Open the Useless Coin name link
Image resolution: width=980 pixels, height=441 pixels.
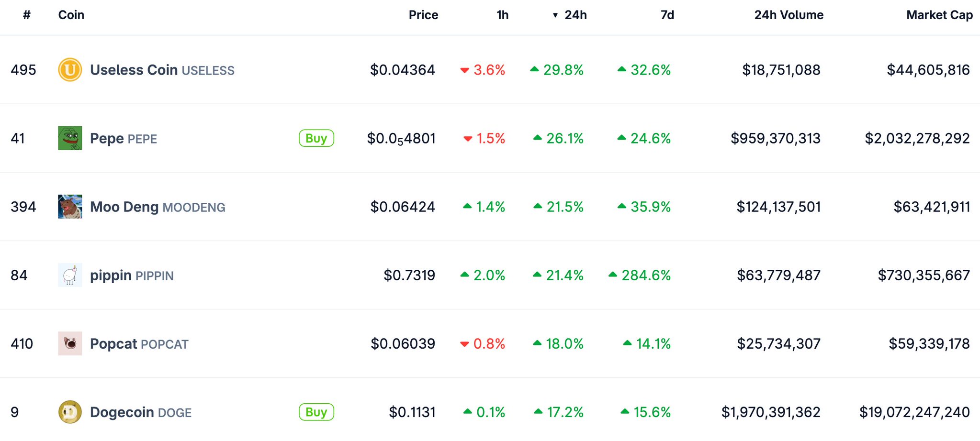(134, 70)
